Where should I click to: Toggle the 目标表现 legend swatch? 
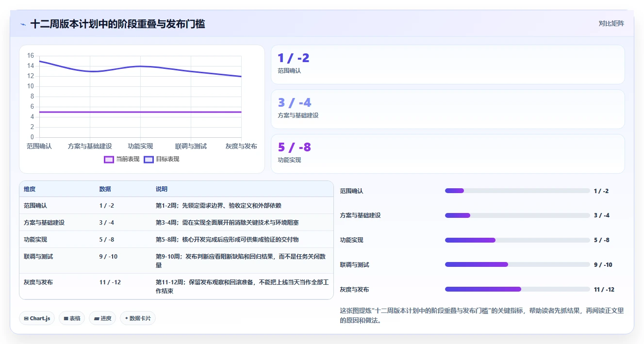(149, 159)
